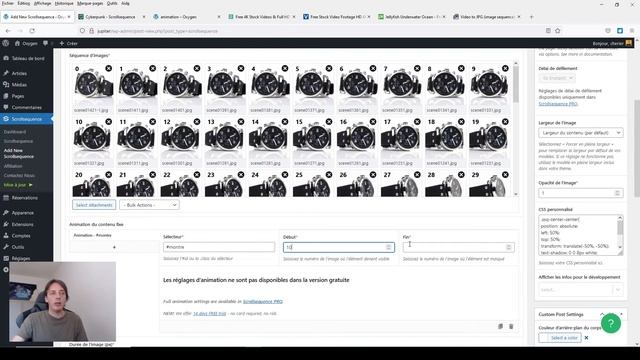Open the Afficher les infos pour le développement dropdown
The image size is (640, 360).
click(581, 290)
